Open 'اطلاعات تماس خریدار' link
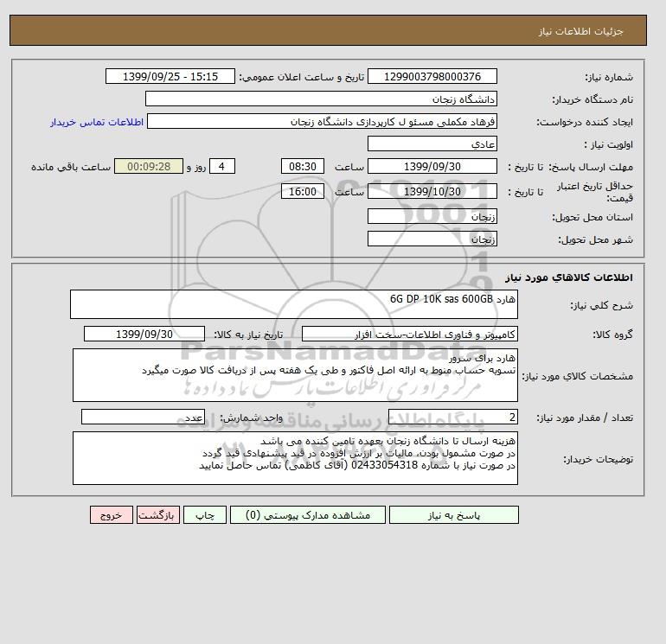Image resolution: width=666 pixels, height=644 pixels. point(97,122)
